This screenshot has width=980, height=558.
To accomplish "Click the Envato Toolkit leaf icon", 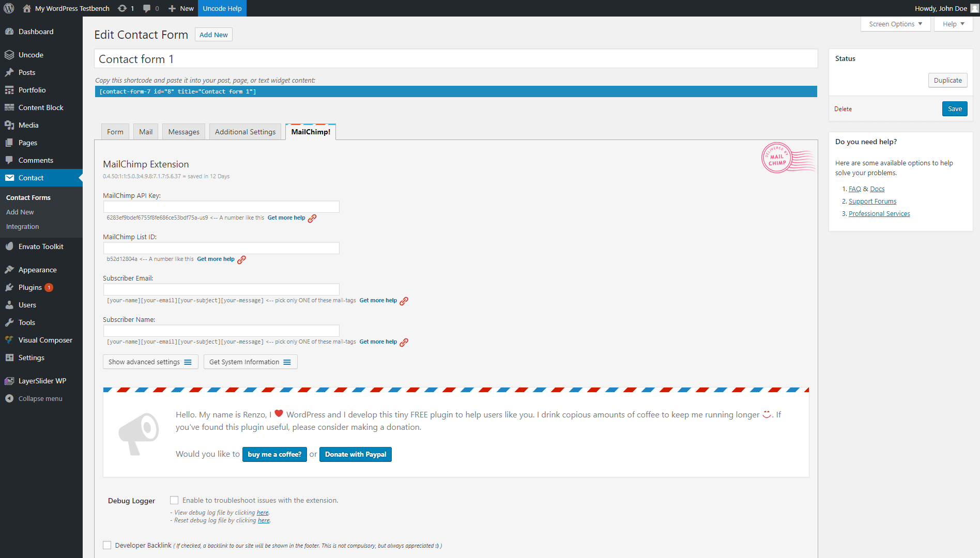I will point(9,246).
